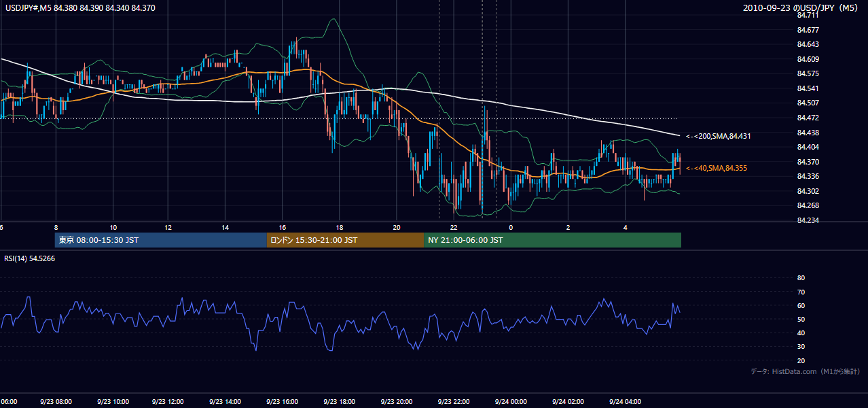This screenshot has height=408, width=868.
Task: Click hour tick 22 under the price chart
Action: (454, 227)
